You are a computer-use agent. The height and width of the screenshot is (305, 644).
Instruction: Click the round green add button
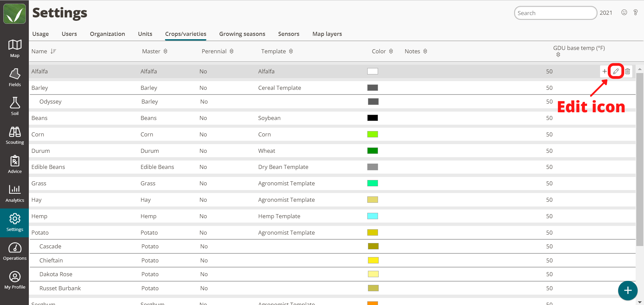point(628,291)
